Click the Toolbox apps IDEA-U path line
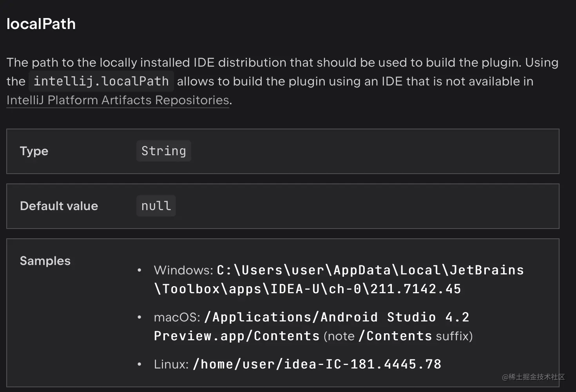The image size is (576, 392). (x=308, y=289)
